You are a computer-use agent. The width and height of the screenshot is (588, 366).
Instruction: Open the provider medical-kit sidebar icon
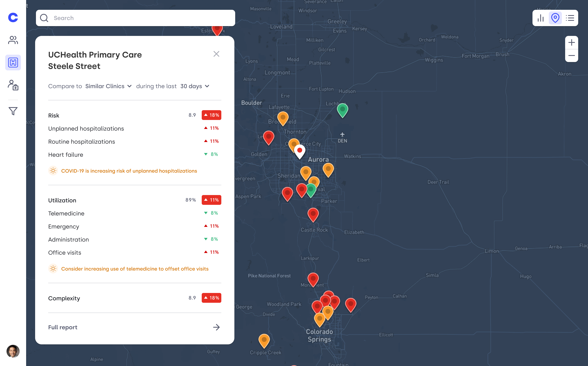(x=13, y=85)
